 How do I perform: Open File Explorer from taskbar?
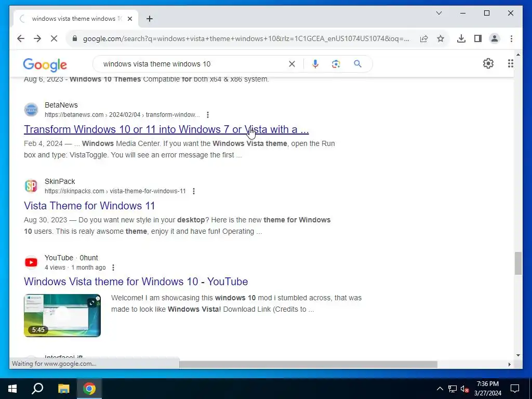(63, 389)
